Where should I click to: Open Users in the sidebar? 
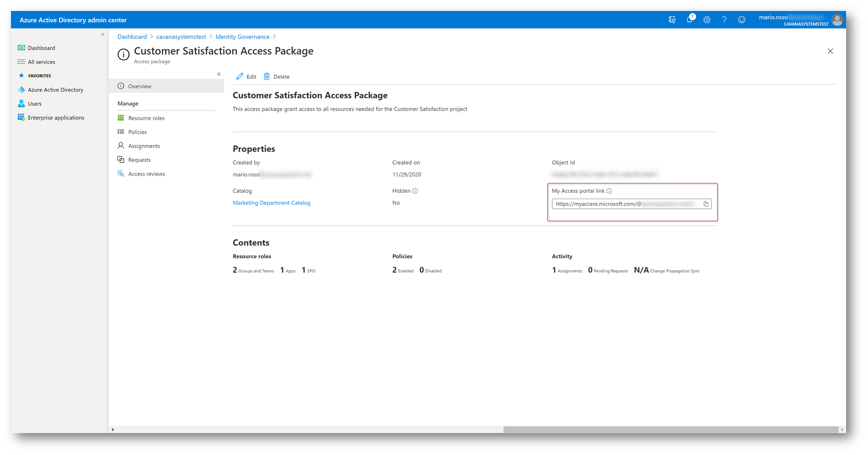(x=34, y=104)
